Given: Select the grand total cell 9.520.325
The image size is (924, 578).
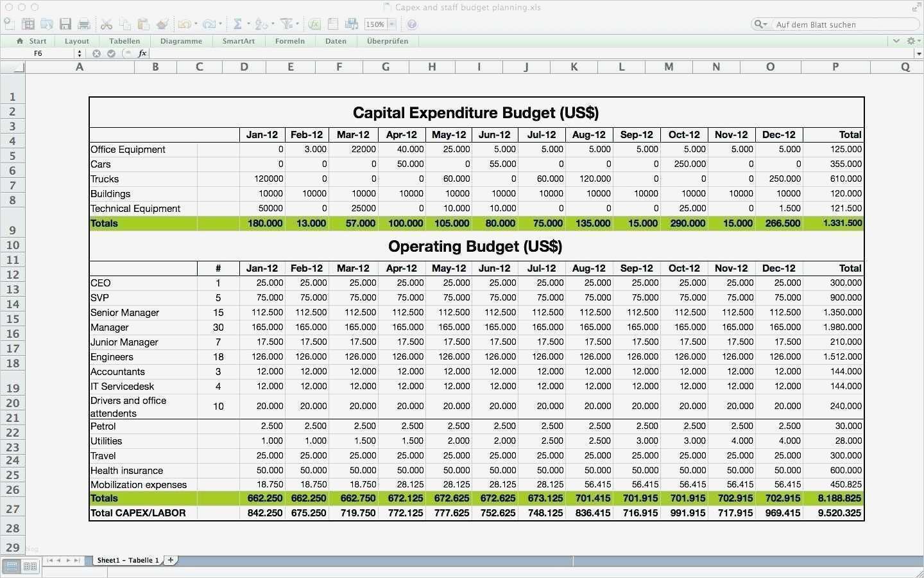Looking at the screenshot, I should (x=833, y=513).
